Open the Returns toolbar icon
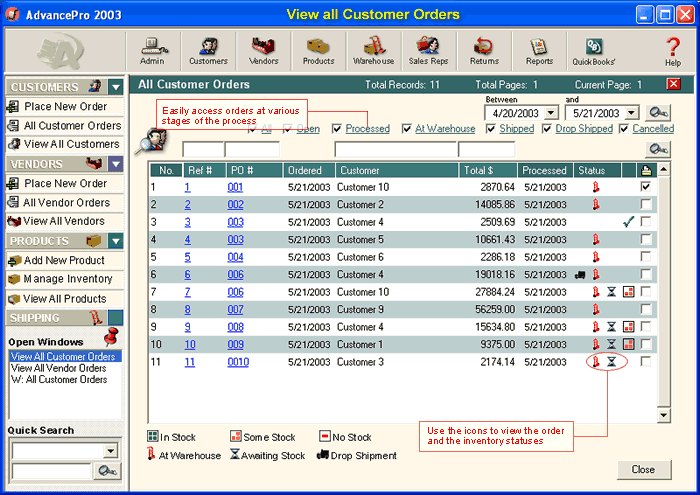 [484, 51]
